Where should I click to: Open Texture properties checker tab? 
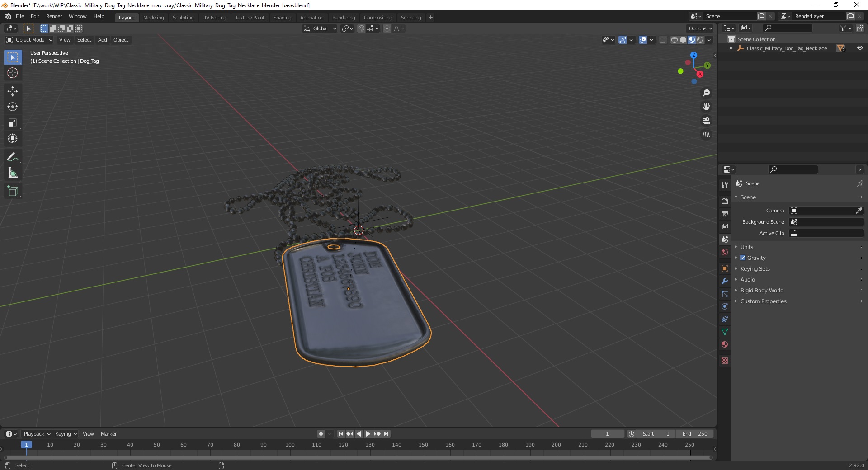tap(725, 361)
